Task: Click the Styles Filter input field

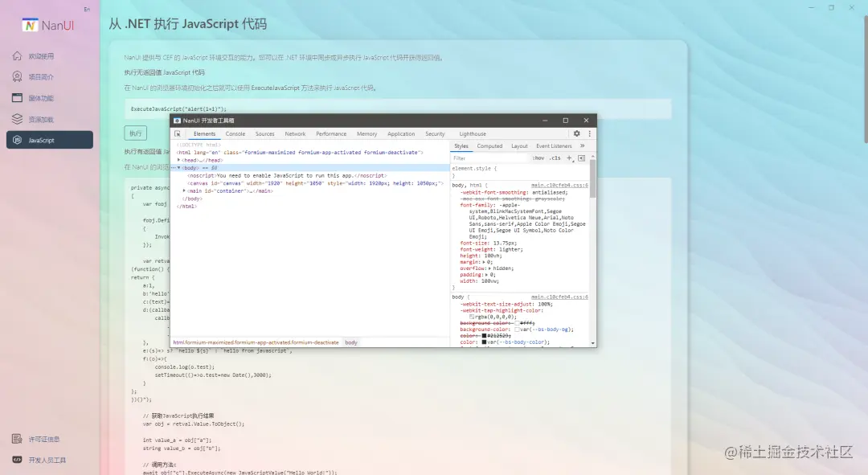Action: tap(490, 158)
